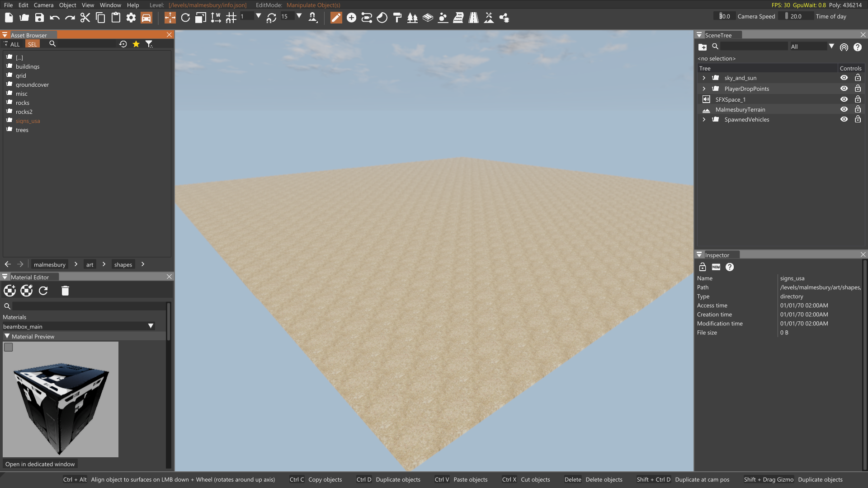
Task: Select the rotate object tool
Action: 185,18
